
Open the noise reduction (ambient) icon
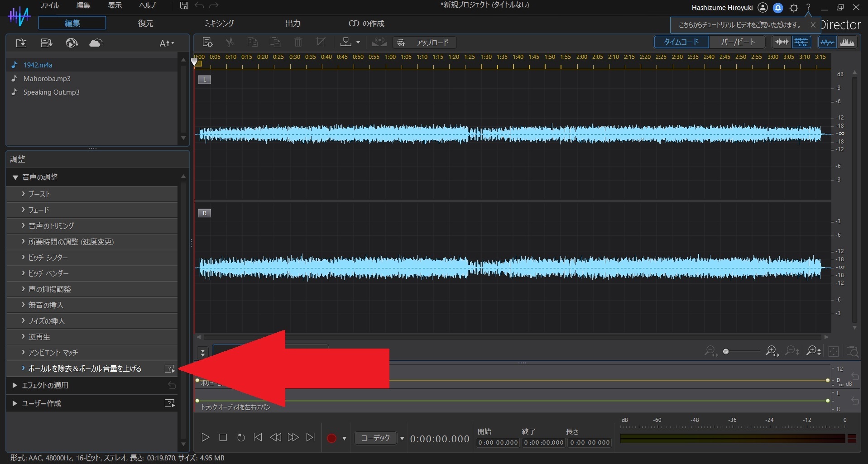point(379,42)
